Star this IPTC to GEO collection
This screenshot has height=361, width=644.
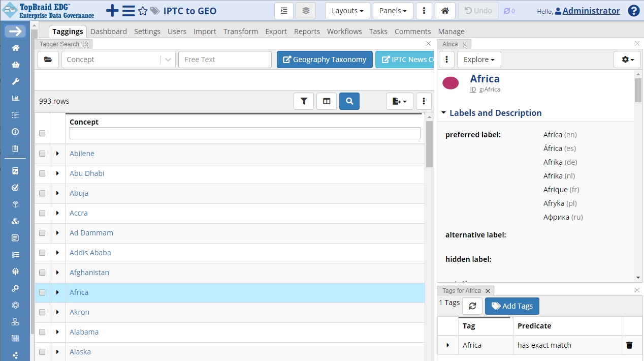143,11
